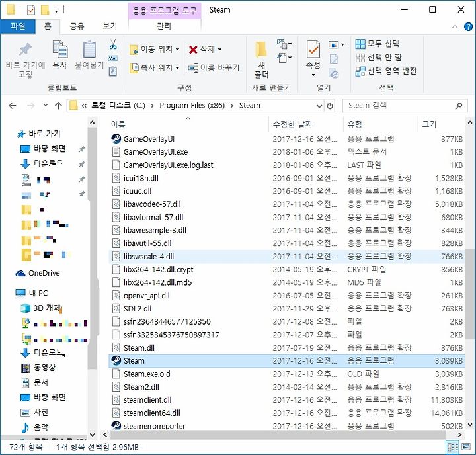Open the Copy to (복사 위치) dropdown
Viewport: 476px width, 455px height.
155,67
